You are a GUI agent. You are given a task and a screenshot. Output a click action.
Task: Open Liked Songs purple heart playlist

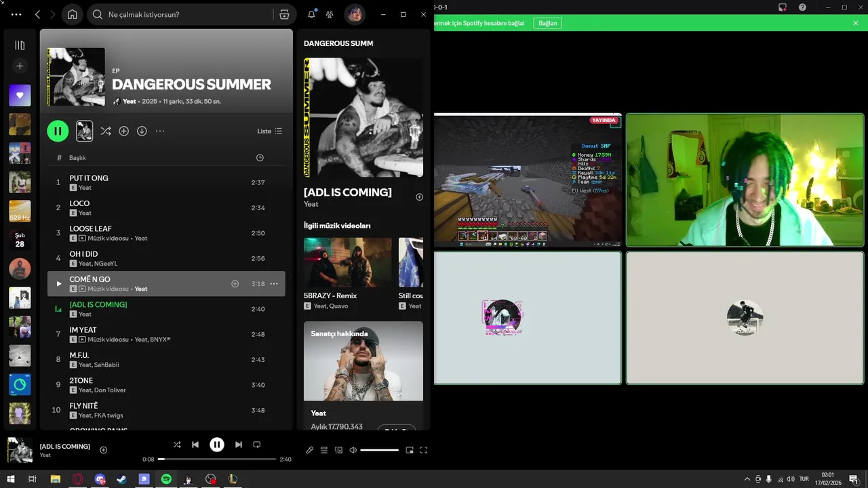tap(20, 96)
